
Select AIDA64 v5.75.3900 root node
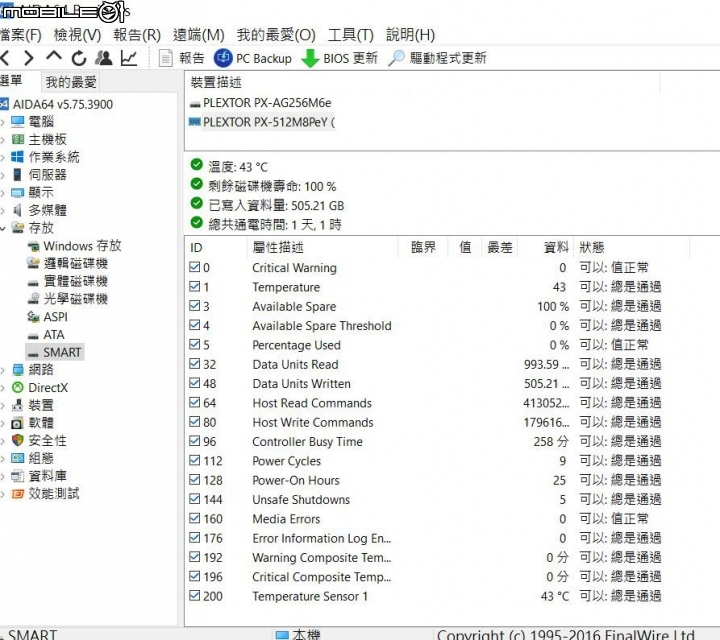(x=63, y=104)
